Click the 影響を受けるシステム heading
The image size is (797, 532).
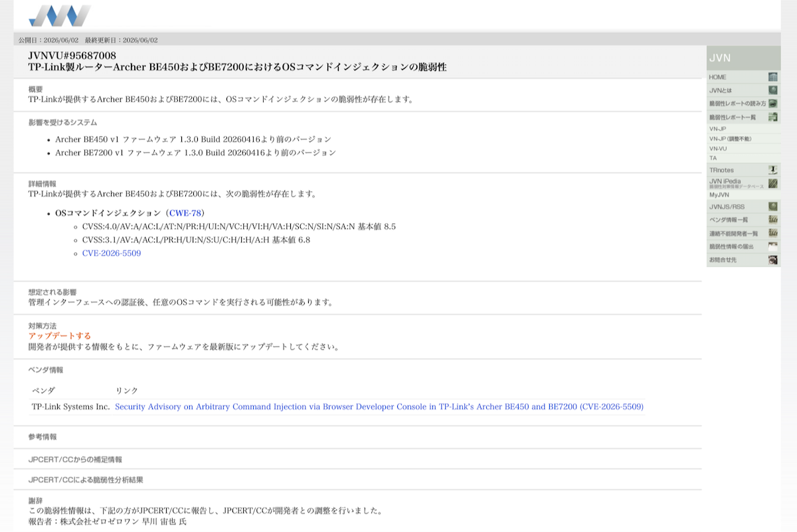62,122
